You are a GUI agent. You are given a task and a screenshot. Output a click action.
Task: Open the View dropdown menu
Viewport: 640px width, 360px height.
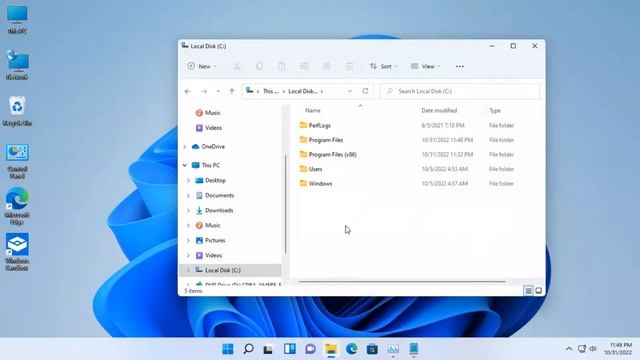[425, 66]
